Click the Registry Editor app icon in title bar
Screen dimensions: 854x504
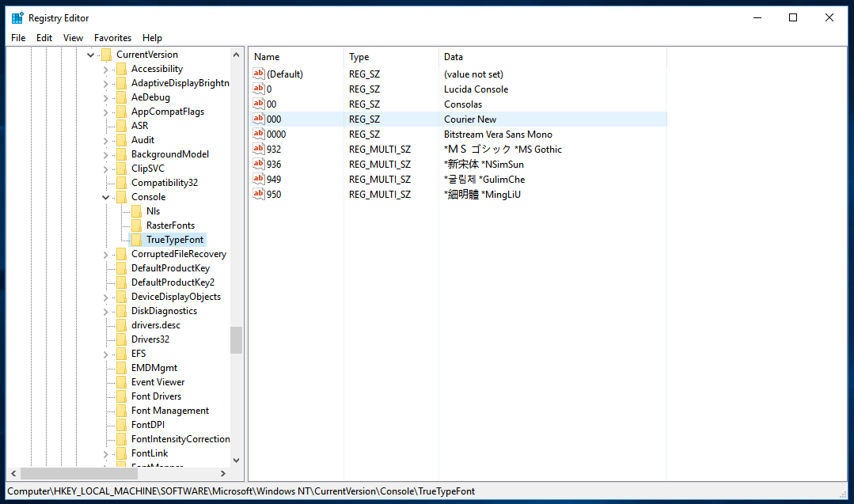point(17,18)
